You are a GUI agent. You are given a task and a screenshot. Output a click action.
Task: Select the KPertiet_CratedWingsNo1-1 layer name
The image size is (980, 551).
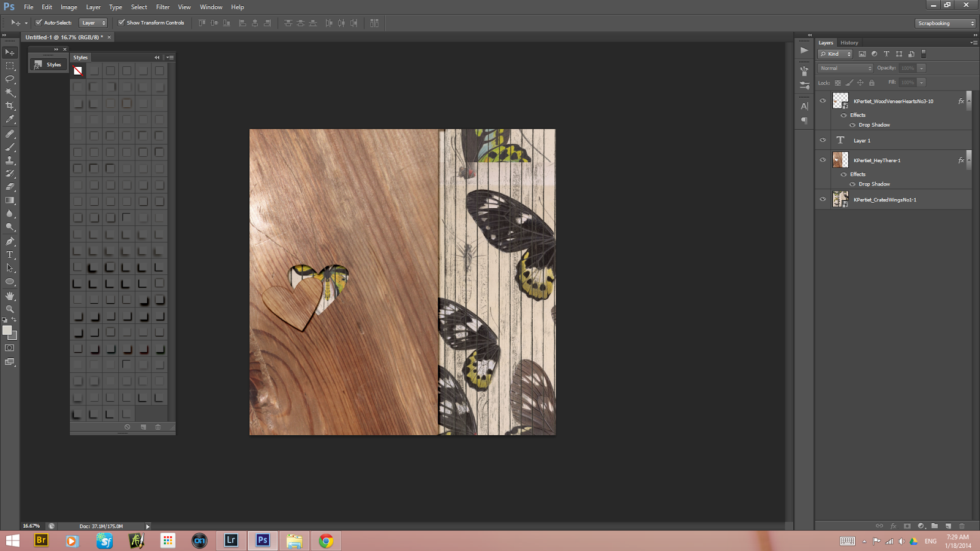[x=884, y=200]
